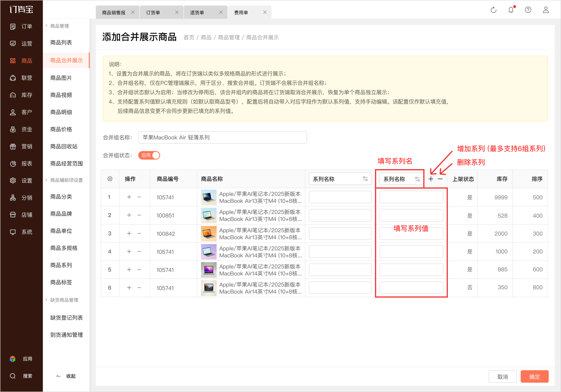Viewport: 561px width, 392px height.
Task: Open 商品 in the main sidebar
Action: tap(21, 61)
